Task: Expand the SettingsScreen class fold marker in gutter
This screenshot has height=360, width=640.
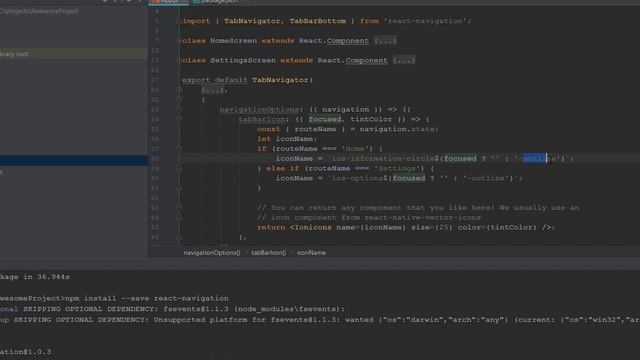Action: point(179,60)
